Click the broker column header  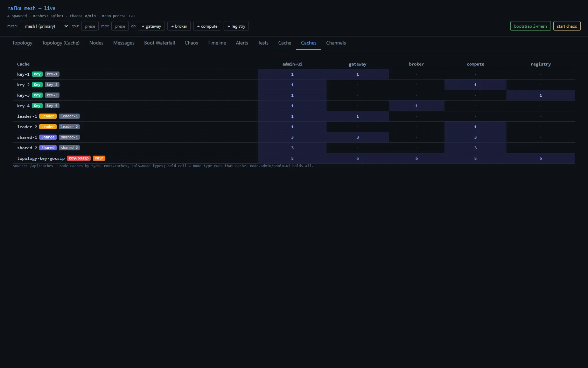416,64
